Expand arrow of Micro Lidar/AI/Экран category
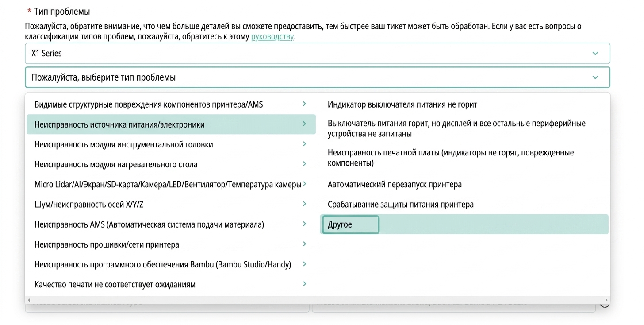The height and width of the screenshot is (325, 644). click(x=304, y=184)
